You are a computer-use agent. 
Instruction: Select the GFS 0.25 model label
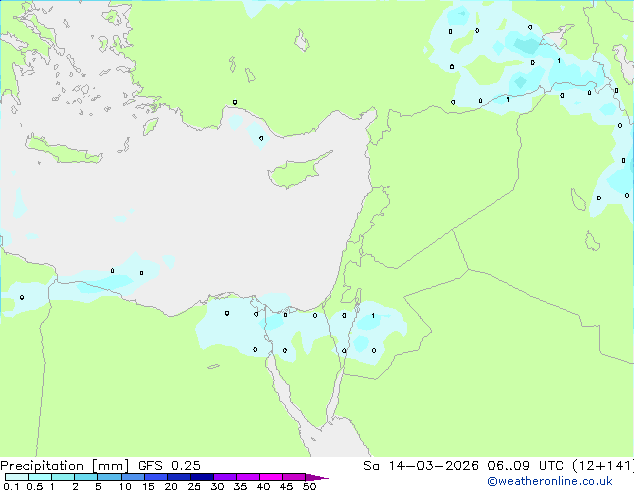pos(169,466)
